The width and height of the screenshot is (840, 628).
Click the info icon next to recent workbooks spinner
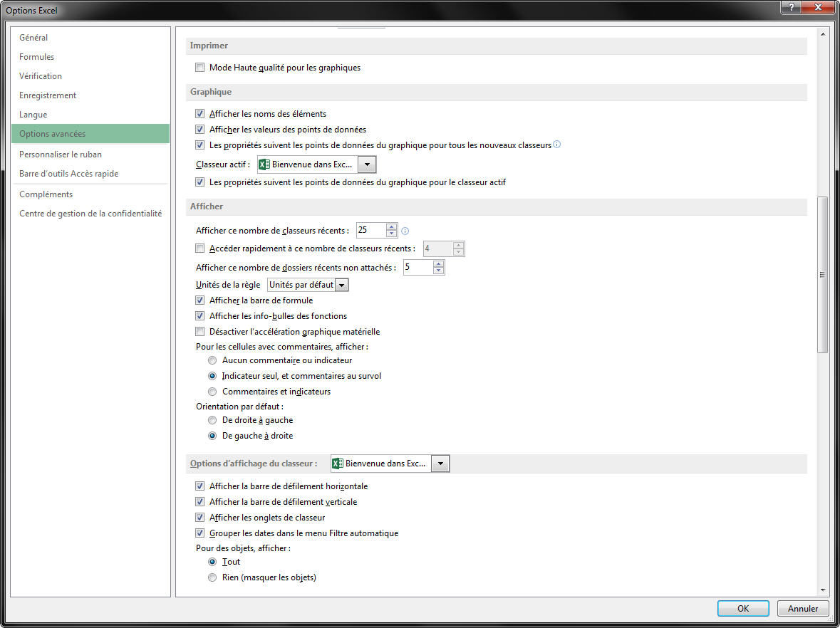click(405, 231)
